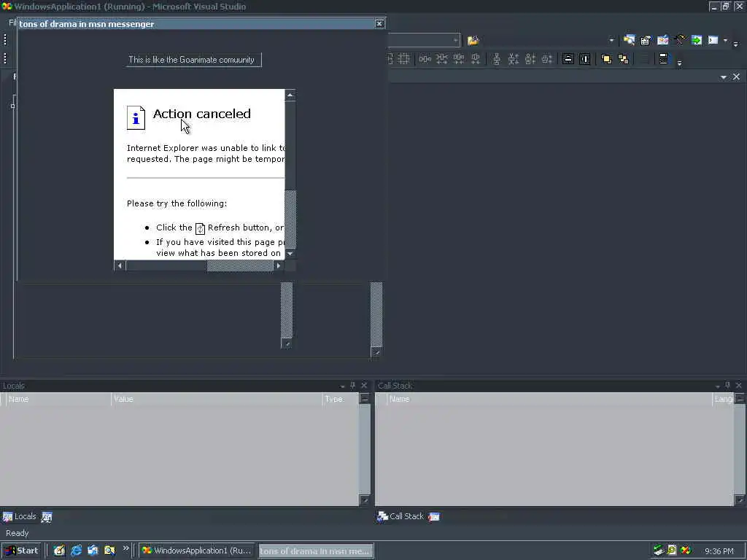Click the Tab Order layout icon
The width and height of the screenshot is (747, 560).
pyautogui.click(x=663, y=59)
